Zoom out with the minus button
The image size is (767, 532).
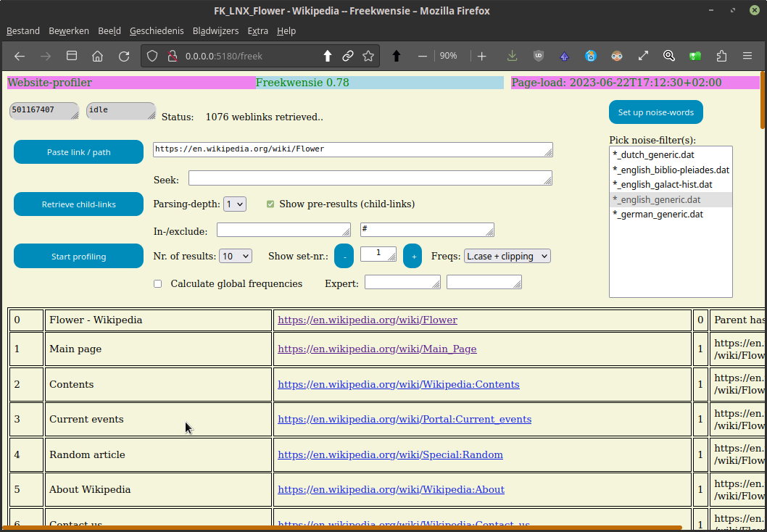tap(423, 57)
